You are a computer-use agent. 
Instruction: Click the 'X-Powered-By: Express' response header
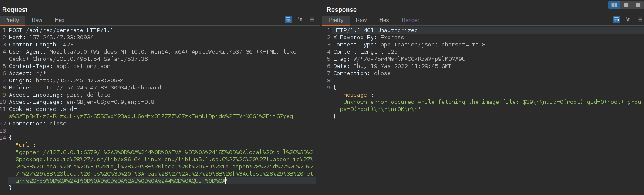click(369, 38)
